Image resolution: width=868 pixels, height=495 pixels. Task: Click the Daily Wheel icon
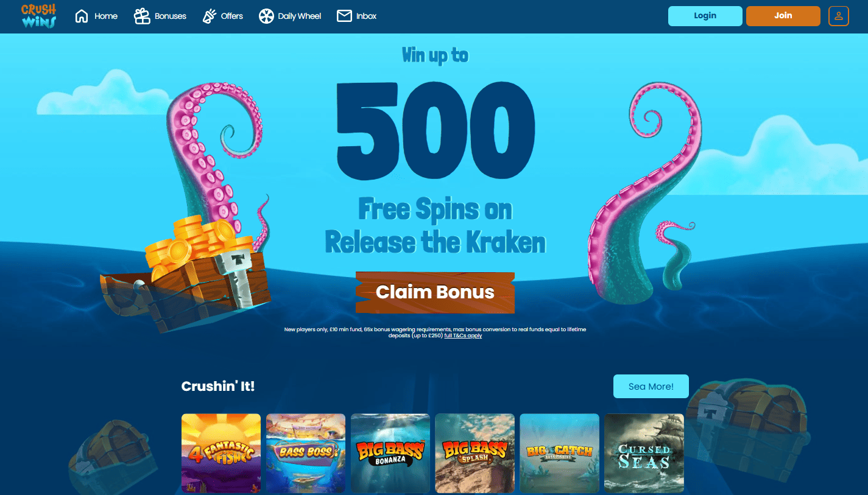point(266,16)
